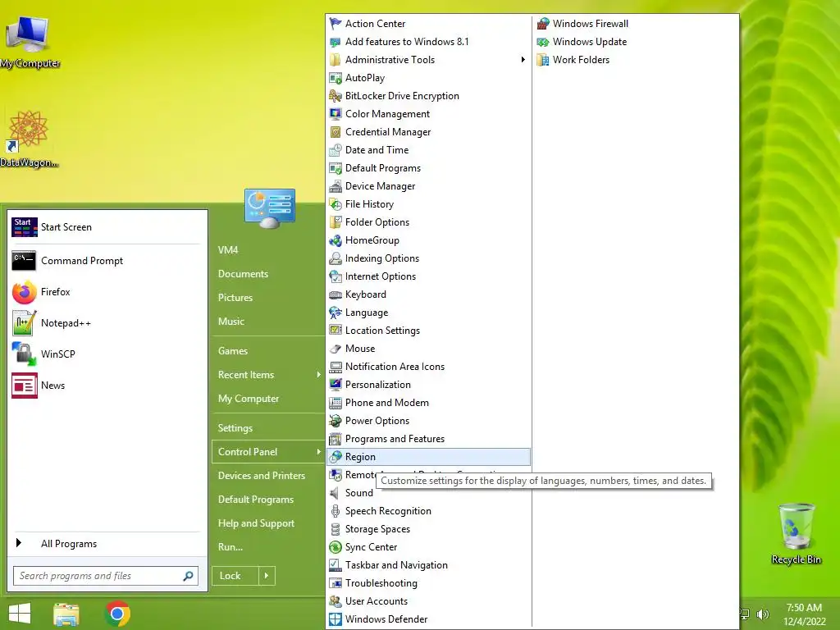
Task: Open the Speech Recognition microphone icon
Action: (336, 510)
